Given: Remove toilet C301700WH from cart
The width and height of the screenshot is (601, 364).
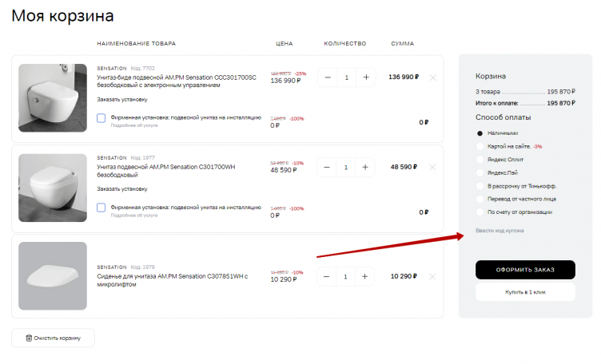Looking at the screenshot, I should pos(432,168).
